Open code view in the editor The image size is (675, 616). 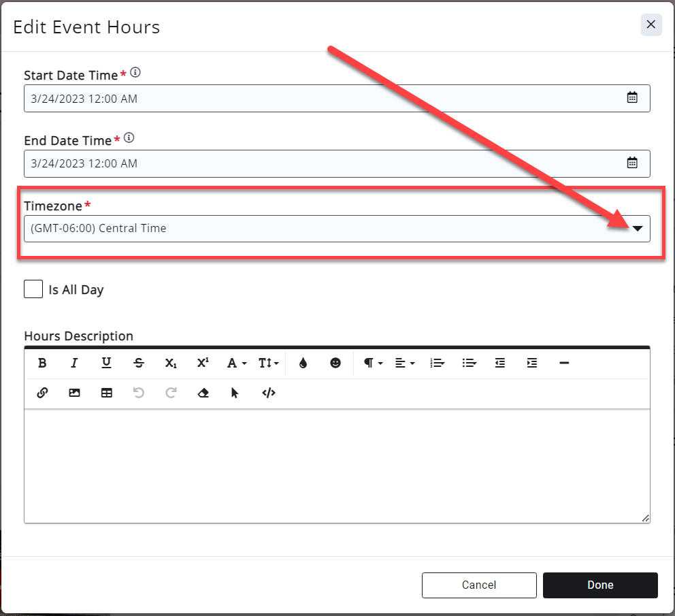coord(269,393)
